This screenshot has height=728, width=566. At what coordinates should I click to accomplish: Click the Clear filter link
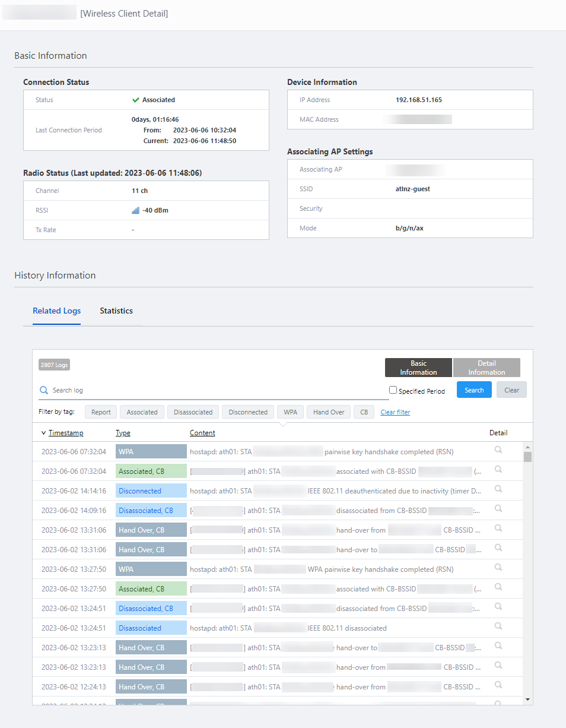(395, 412)
